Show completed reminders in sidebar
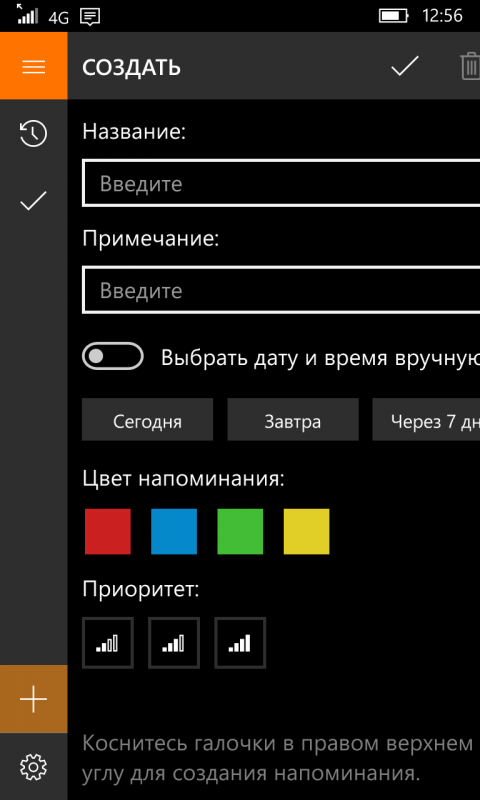This screenshot has width=480, height=800. 34,201
